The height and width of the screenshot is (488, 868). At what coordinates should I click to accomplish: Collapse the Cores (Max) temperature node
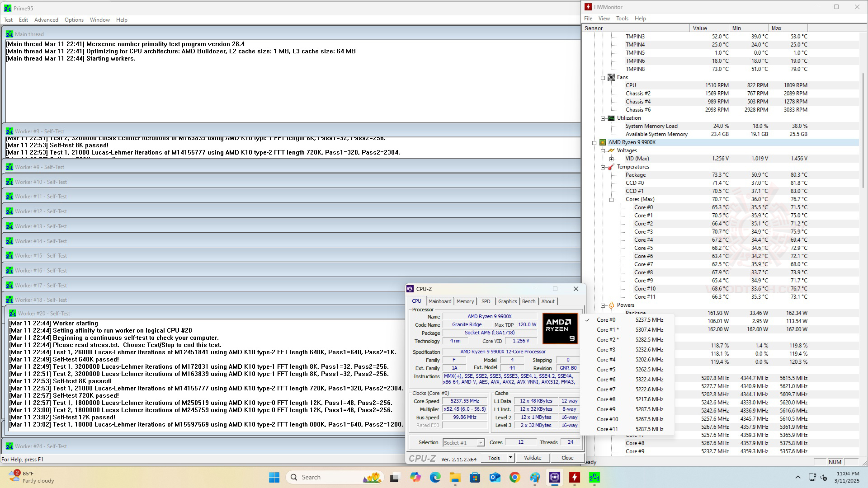[x=611, y=199]
